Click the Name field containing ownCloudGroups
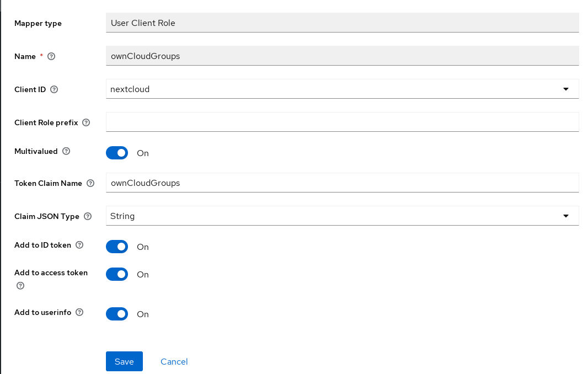Screen dimensions: 588x374 tap(342, 56)
